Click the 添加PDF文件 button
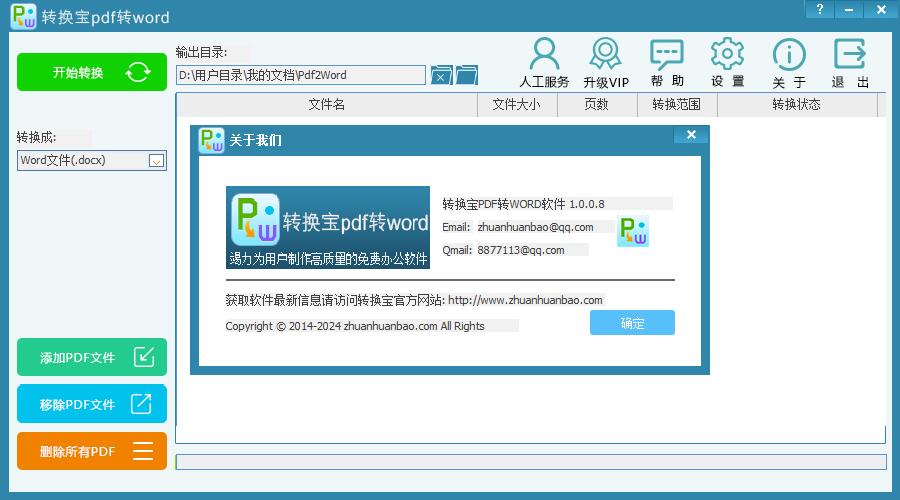Screen dimensions: 900x500 (92, 357)
